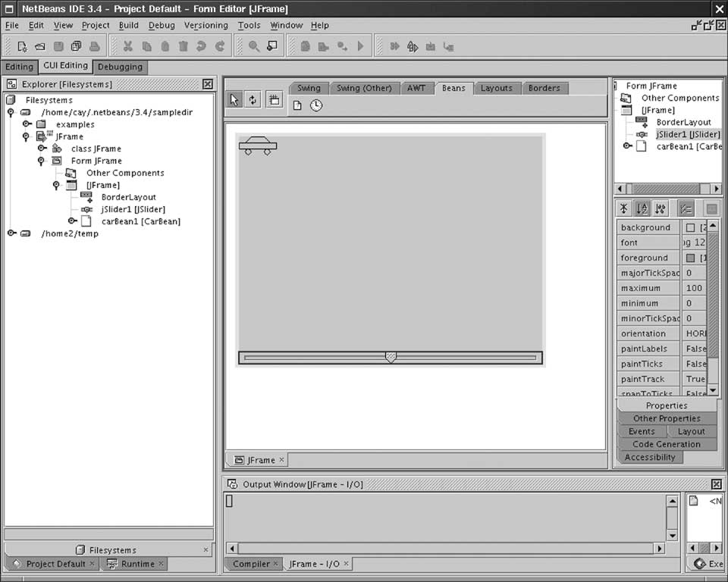The width and height of the screenshot is (728, 582).
Task: Expand the /home2/temp filesystem node
Action: [11, 233]
